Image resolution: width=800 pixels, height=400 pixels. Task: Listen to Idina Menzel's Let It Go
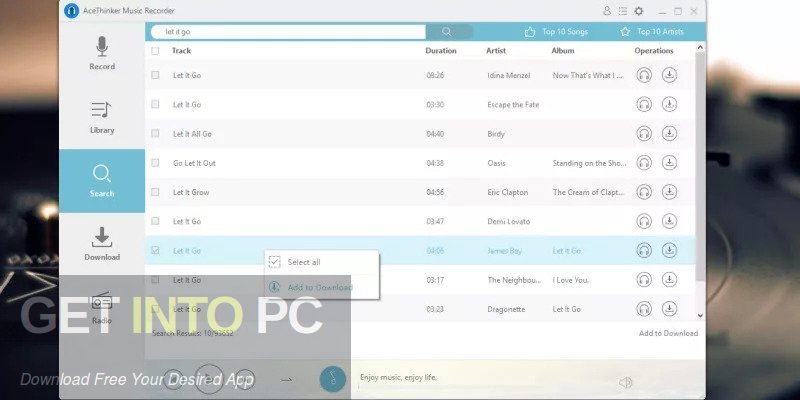pyautogui.click(x=644, y=76)
